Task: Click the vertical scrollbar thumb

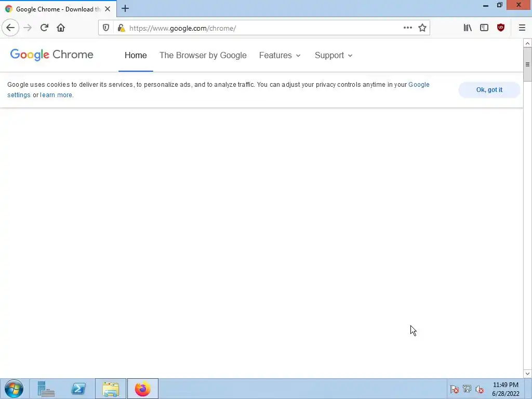Action: pos(527,64)
